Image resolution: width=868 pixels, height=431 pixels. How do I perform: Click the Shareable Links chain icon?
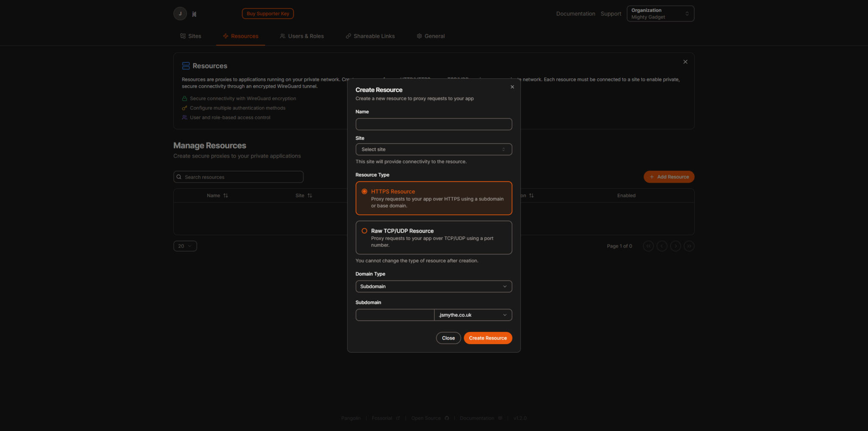coord(348,36)
